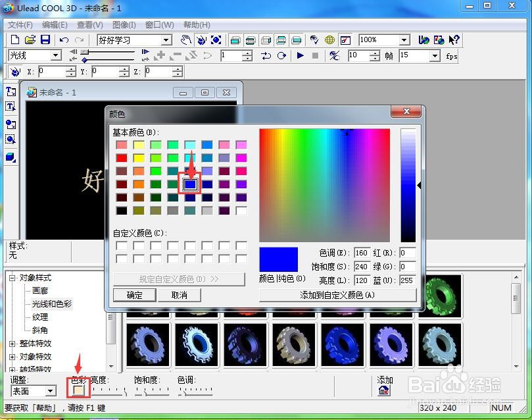Open a file using the folder icon
The image size is (532, 420).
[30, 39]
